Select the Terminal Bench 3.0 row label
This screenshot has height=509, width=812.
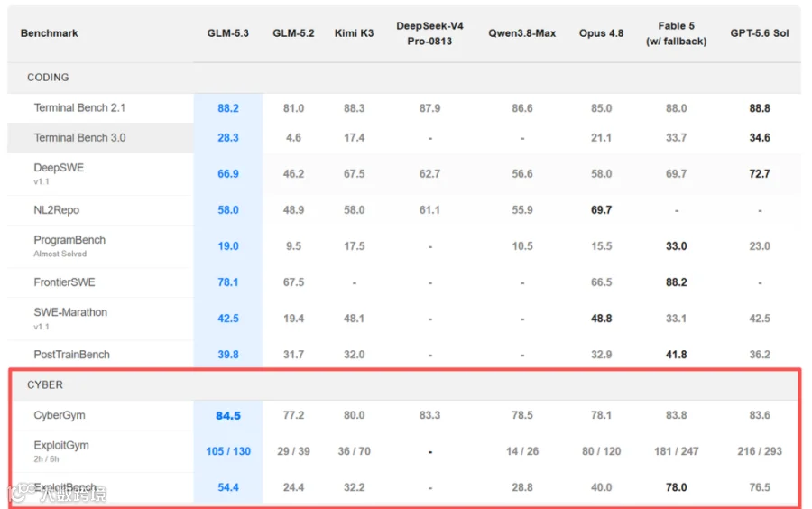pyautogui.click(x=79, y=138)
